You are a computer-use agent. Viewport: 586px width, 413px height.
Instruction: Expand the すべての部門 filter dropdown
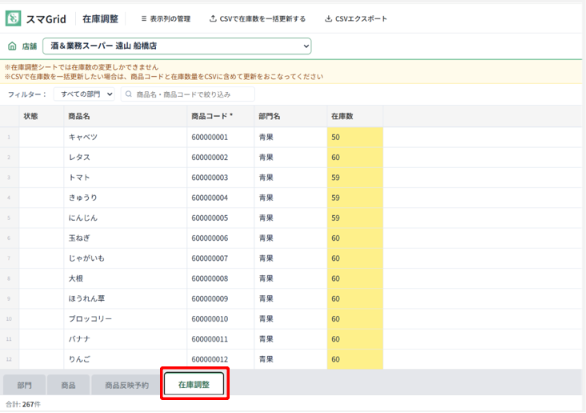(x=84, y=94)
